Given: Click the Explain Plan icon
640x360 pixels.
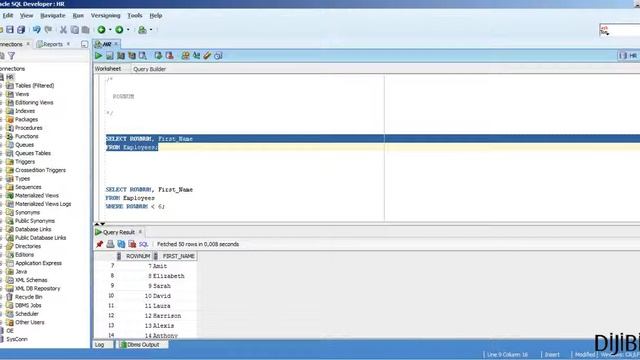Looking at the screenshot, I should [121, 56].
